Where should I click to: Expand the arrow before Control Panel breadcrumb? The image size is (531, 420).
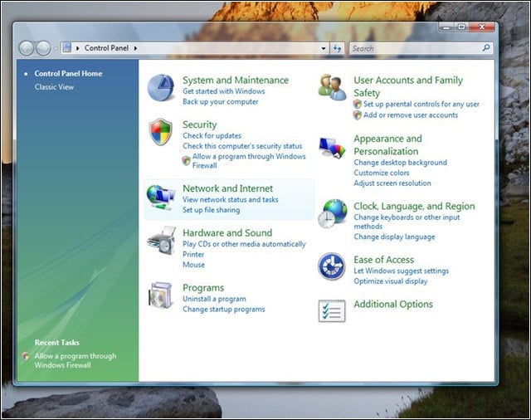click(x=77, y=48)
